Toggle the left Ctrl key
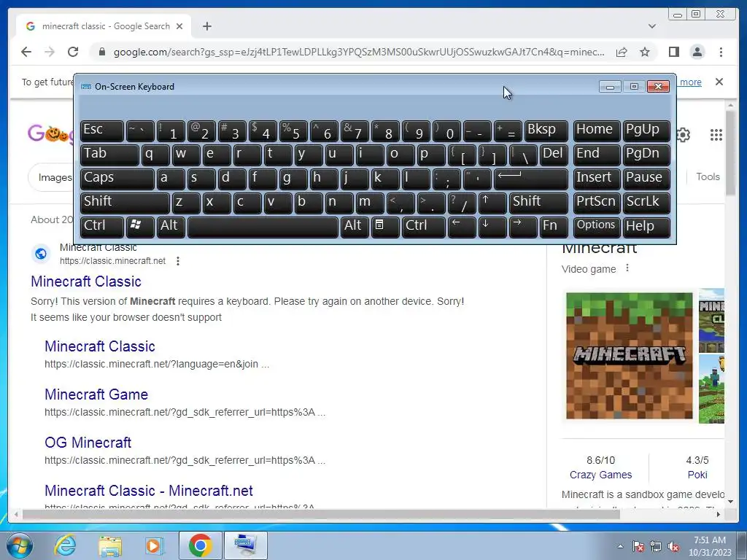Screen dimensions: 747x560 coord(102,226)
